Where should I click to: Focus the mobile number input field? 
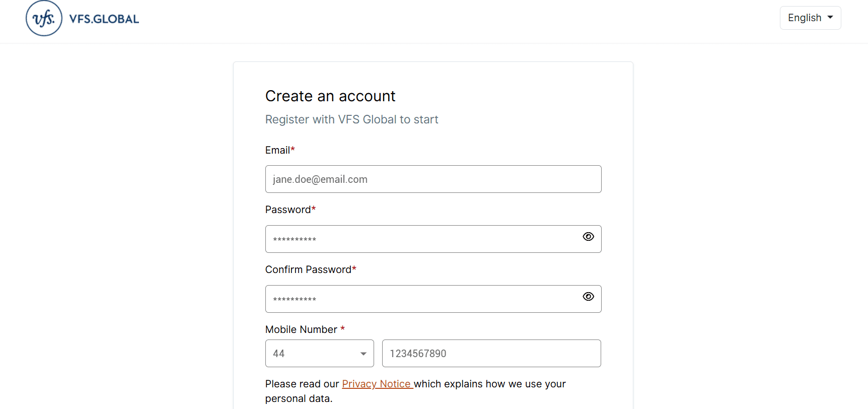point(491,354)
